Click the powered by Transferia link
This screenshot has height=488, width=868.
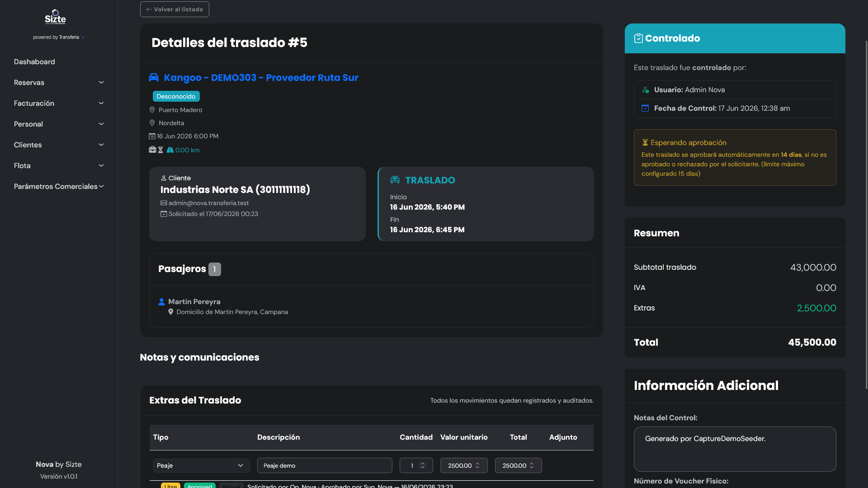click(58, 37)
